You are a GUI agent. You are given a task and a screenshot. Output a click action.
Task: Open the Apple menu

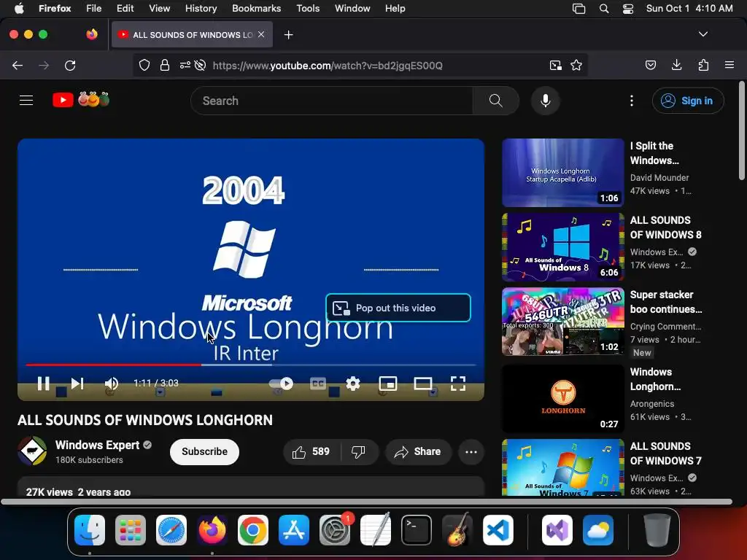coord(19,8)
